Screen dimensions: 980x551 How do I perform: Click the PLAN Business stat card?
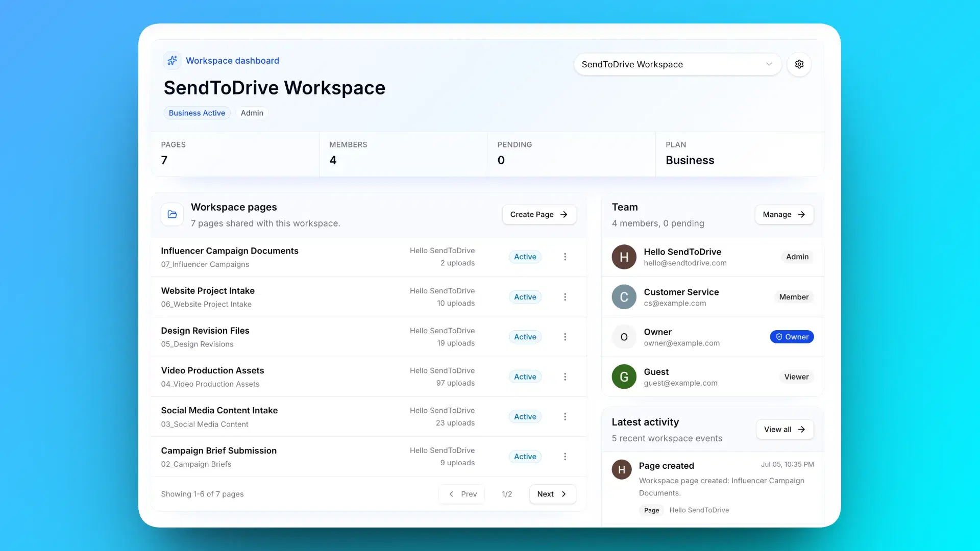point(740,154)
